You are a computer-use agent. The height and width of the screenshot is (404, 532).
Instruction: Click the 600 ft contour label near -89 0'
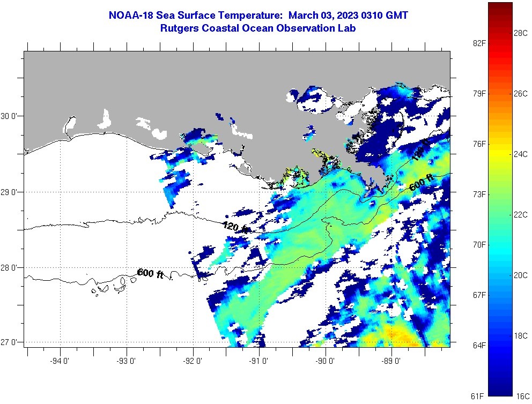[422, 182]
